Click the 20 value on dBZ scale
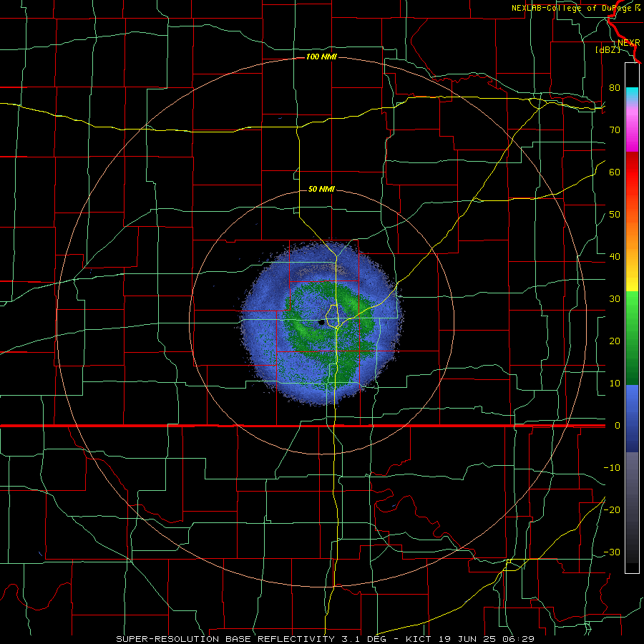The image size is (644, 644). tap(615, 341)
